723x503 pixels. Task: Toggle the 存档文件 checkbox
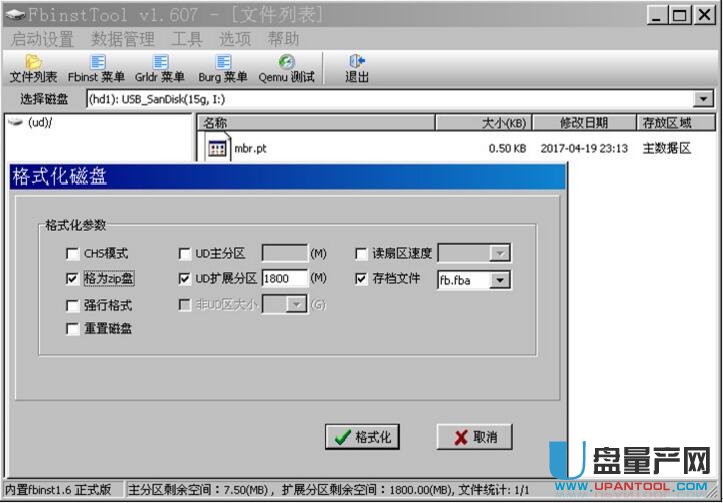point(362,280)
